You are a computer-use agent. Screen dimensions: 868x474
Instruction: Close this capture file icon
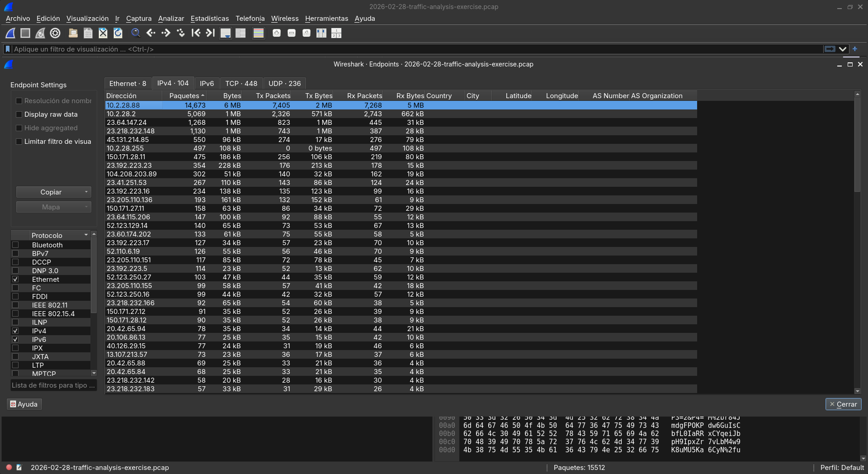103,33
